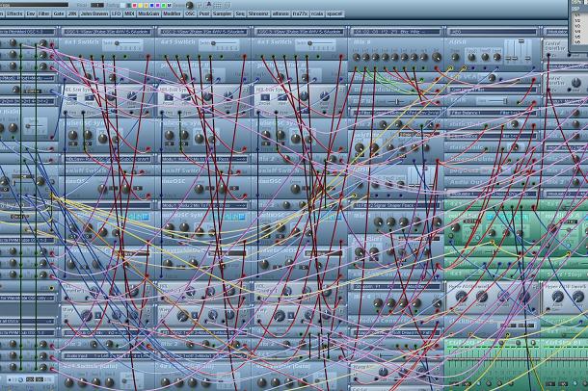Open the MIDI tab
Image resolution: width=588 pixels, height=391 pixels.
pyautogui.click(x=129, y=13)
